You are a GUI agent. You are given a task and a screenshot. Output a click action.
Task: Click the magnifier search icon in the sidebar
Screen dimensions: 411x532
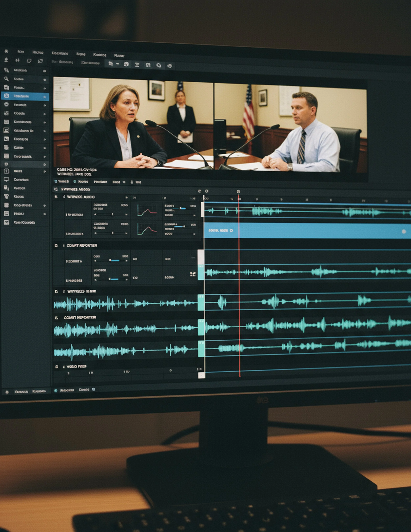(6, 79)
